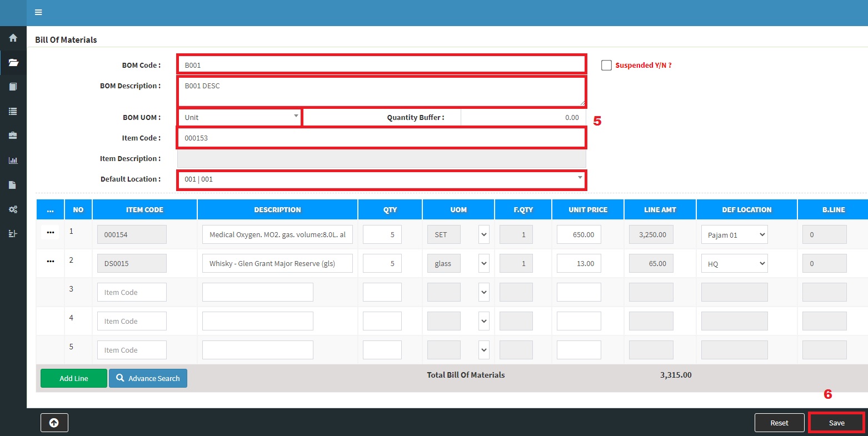868x436 pixels.
Task: Open the briefcase sidebar icon
Action: [13, 136]
